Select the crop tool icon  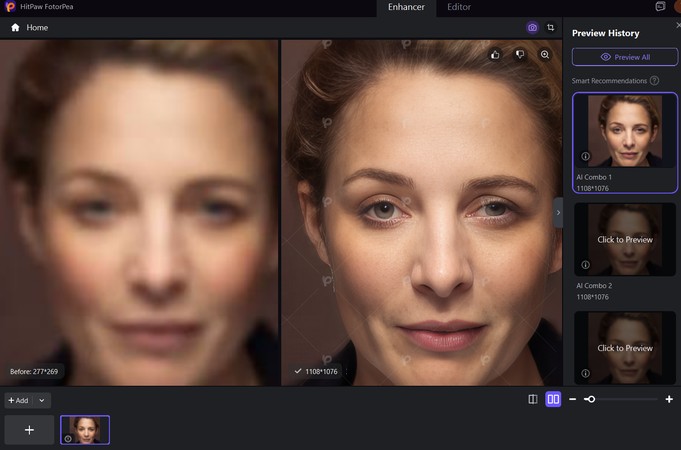pos(551,28)
